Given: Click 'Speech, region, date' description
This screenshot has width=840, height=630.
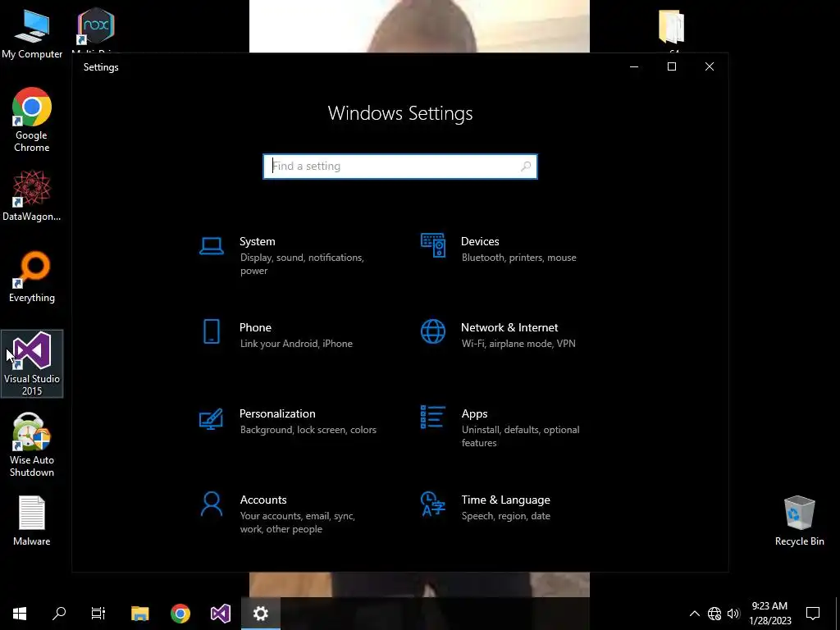Looking at the screenshot, I should coord(505,516).
